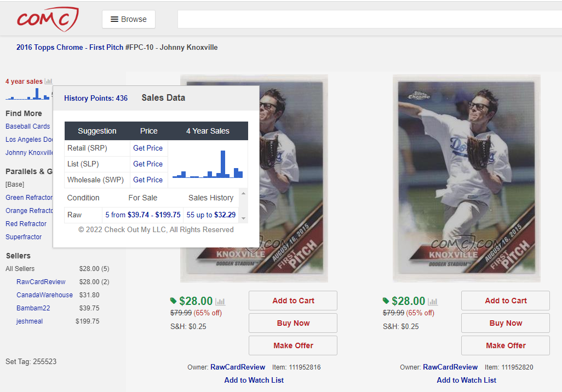This screenshot has width=562, height=392.
Task: Select the Superfractor parallel link
Action: tap(24, 237)
